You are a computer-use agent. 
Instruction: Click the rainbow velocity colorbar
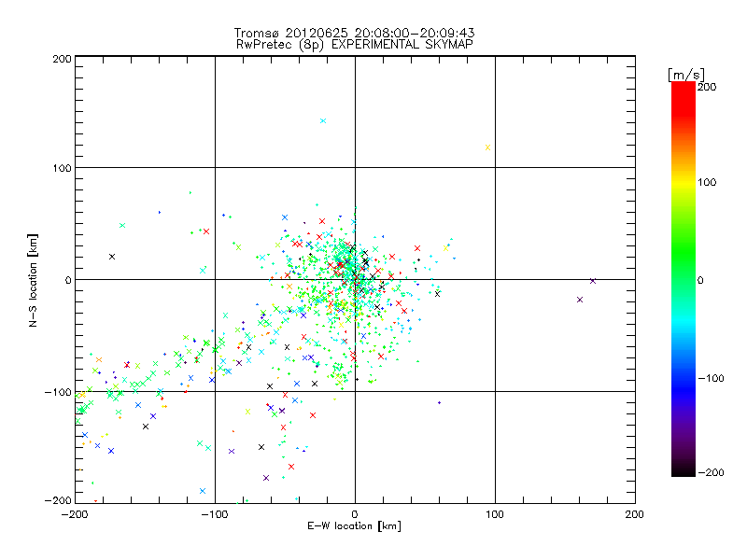(684, 279)
